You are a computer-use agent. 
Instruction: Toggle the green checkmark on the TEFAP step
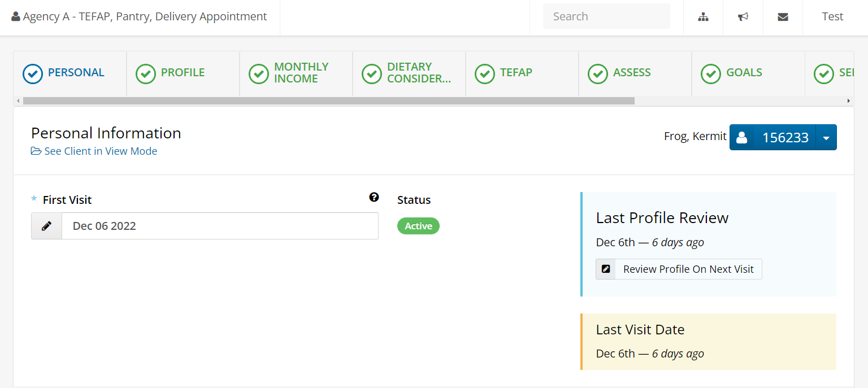(484, 73)
